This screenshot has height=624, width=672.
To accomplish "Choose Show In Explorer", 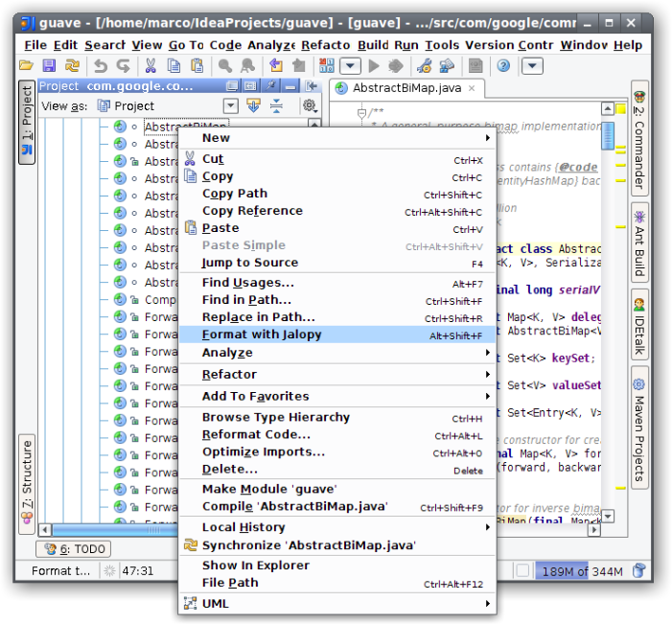I will coord(337,566).
